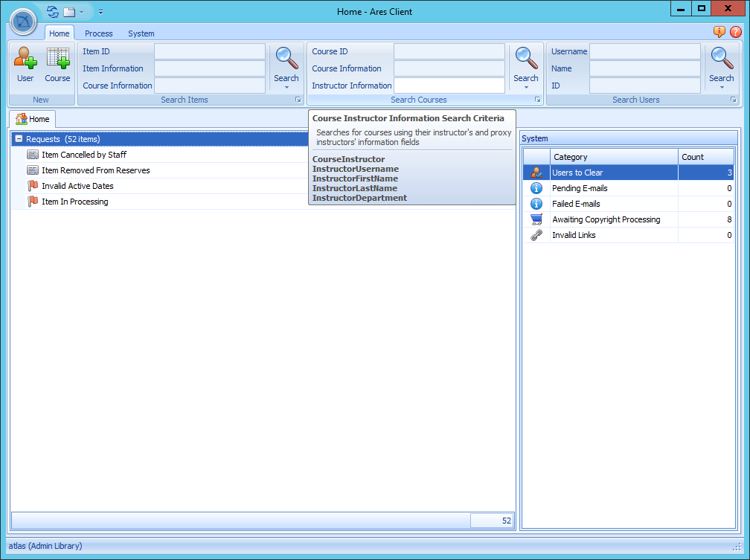Screen dimensions: 750x560
Task: Select the Item Cancelled by Staff queue
Action: click(x=84, y=155)
